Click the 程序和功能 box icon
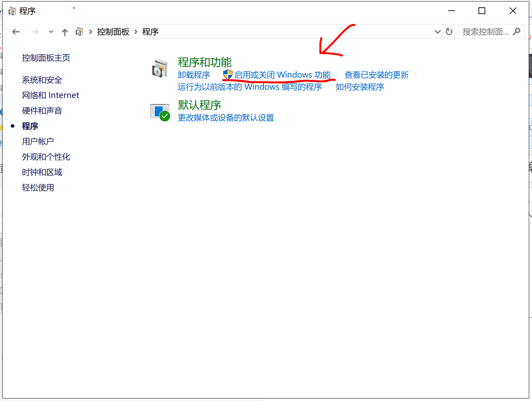The image size is (532, 401). click(160, 68)
